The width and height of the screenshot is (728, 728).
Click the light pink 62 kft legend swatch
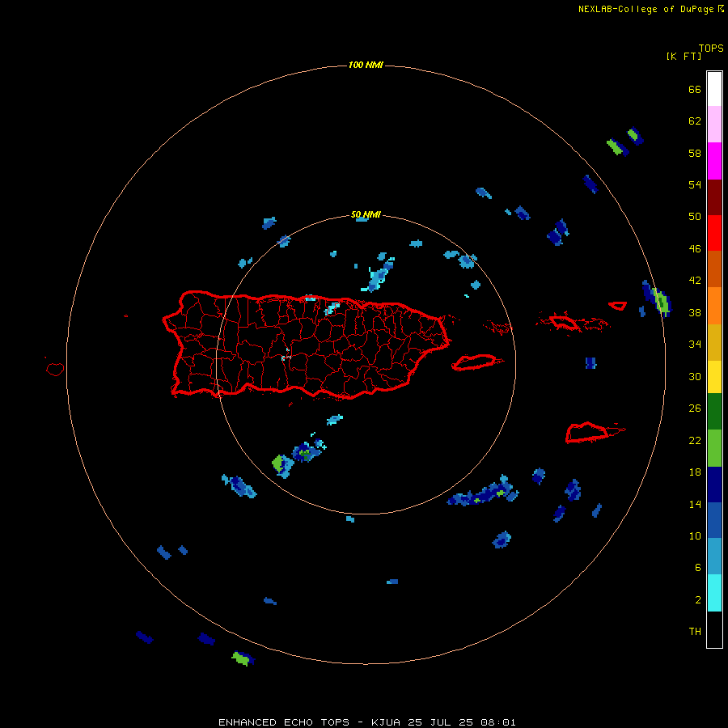[714, 124]
